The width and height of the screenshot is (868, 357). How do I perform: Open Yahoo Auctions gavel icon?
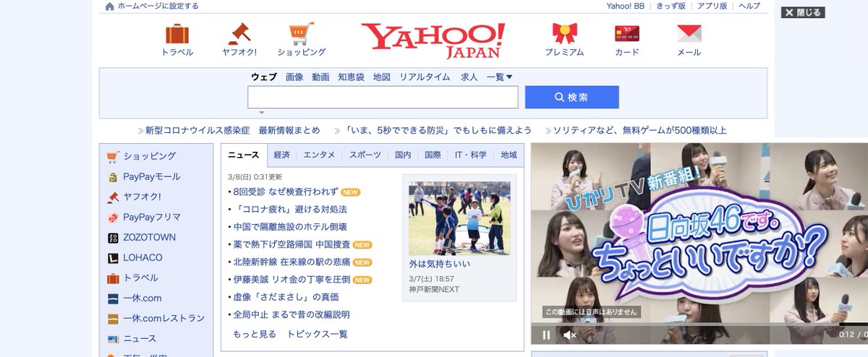coord(239,34)
